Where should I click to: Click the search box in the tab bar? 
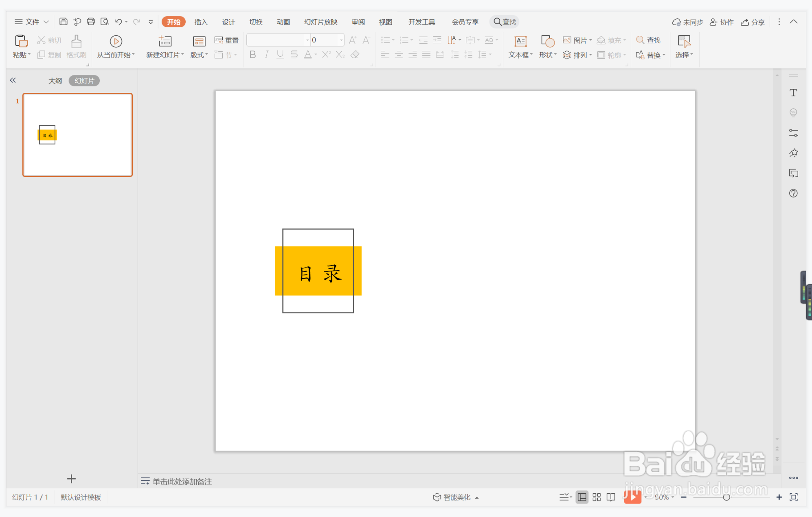coord(505,22)
